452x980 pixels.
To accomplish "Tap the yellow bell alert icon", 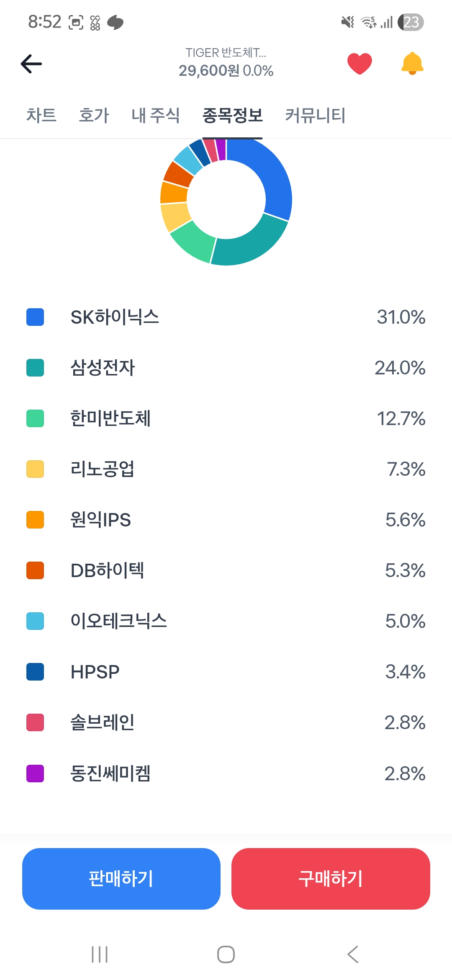I will (x=412, y=64).
